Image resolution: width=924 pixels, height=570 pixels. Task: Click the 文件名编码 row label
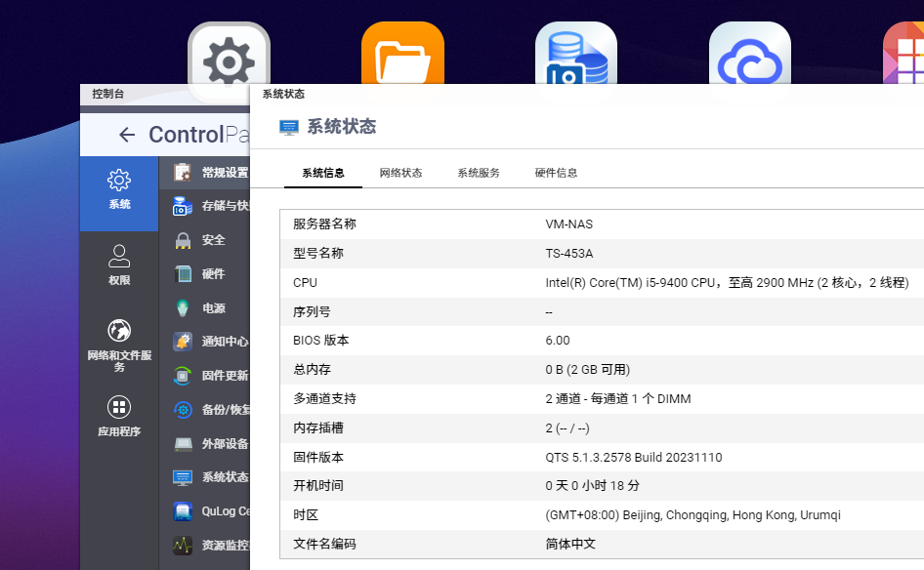point(324,544)
